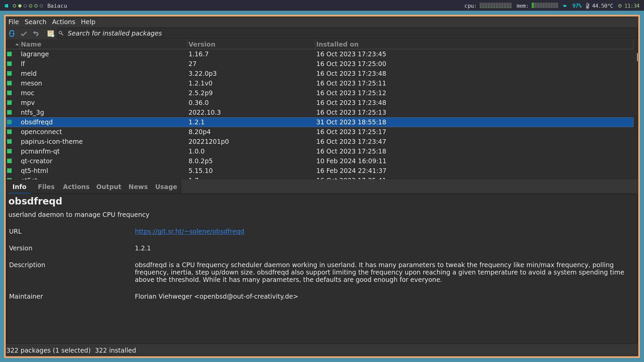Screen dimensions: 644x362
Task: Switch to second workspace indicator dot
Action: pyautogui.click(x=20, y=6)
